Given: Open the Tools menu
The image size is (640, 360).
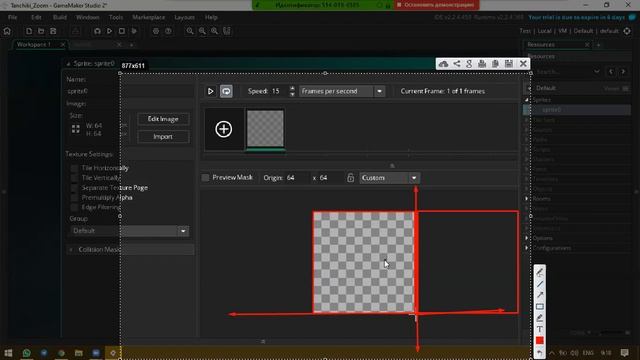Looking at the screenshot, I should [116, 17].
